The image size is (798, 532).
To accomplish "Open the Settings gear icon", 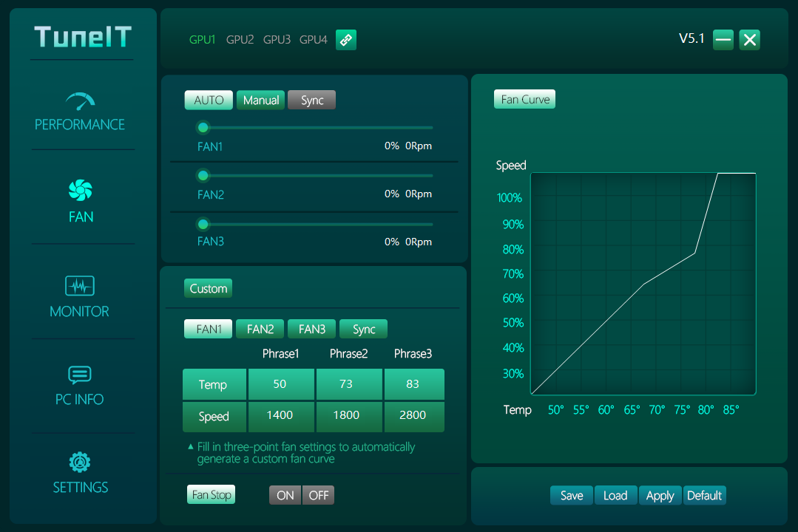I will point(80,463).
